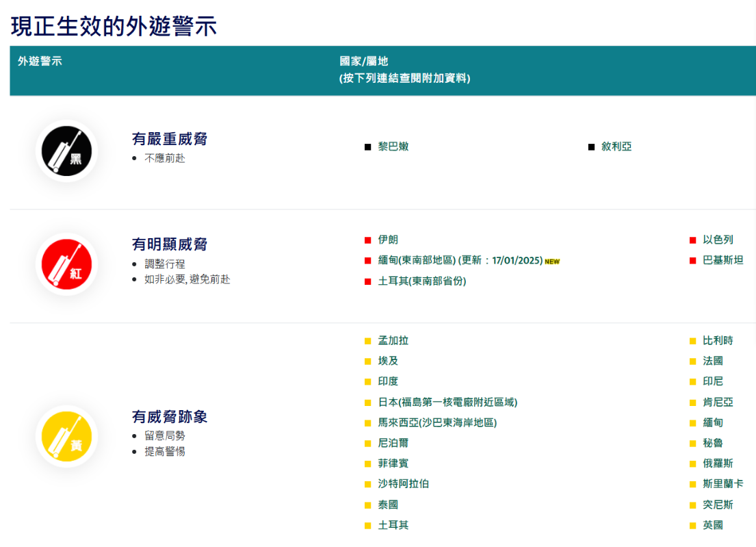Click the 以色列 link
Image resolution: width=756 pixels, height=547 pixels.
click(x=718, y=240)
